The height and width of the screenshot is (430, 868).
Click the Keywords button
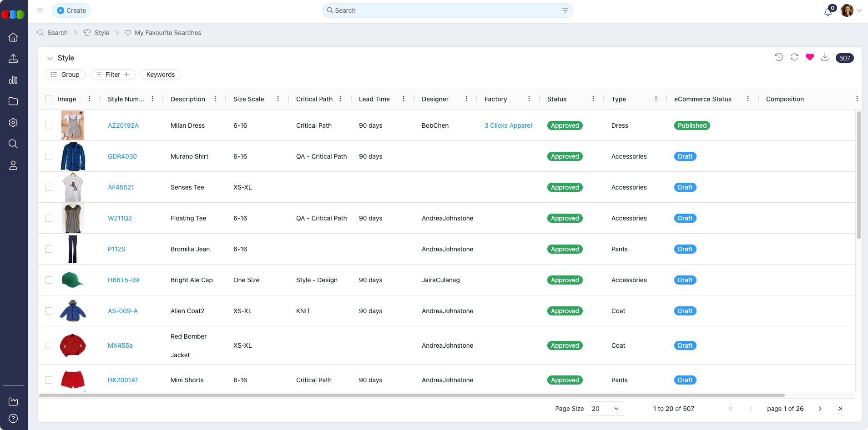pyautogui.click(x=161, y=75)
